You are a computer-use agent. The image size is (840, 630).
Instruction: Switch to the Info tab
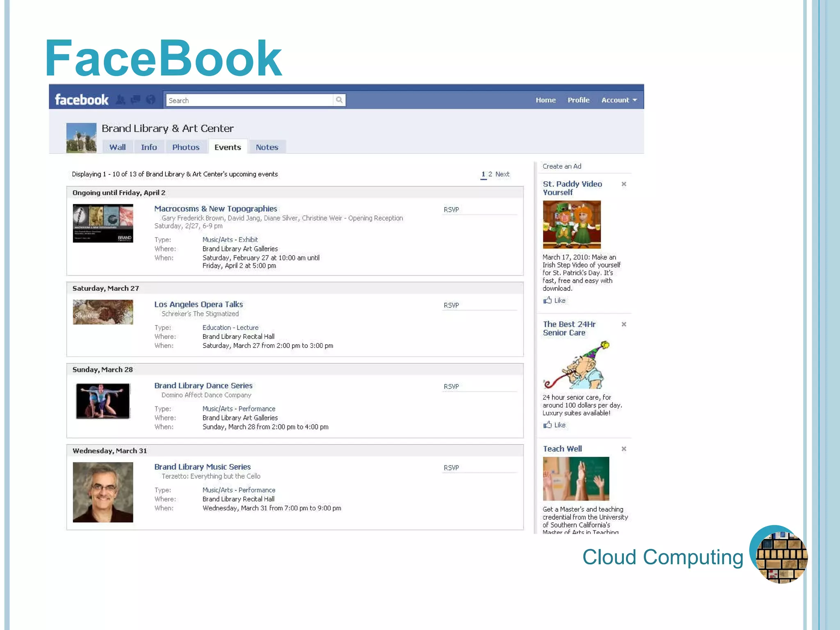[149, 147]
